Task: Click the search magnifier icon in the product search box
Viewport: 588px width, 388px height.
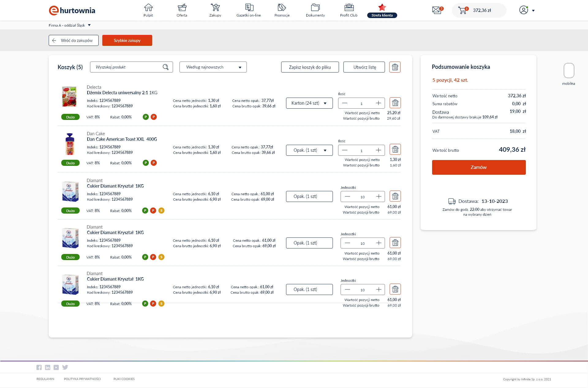Action: click(x=166, y=67)
